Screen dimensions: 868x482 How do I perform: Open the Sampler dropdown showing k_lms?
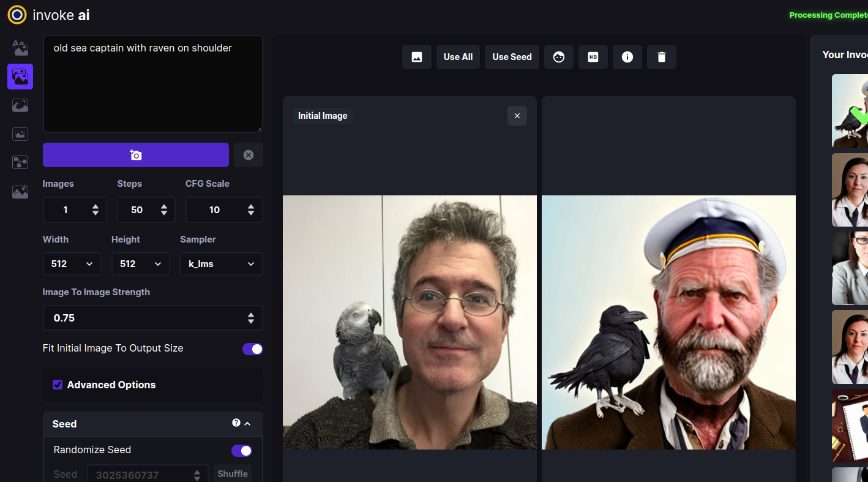221,264
